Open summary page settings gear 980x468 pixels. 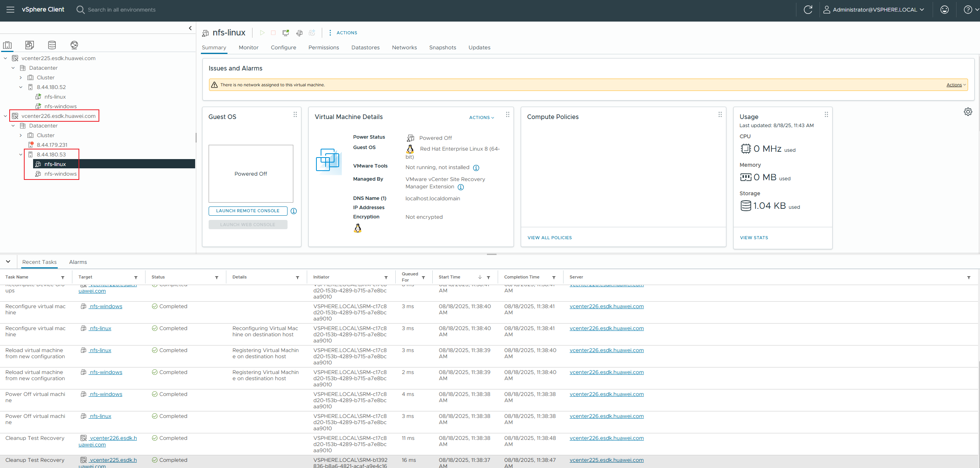(x=968, y=112)
